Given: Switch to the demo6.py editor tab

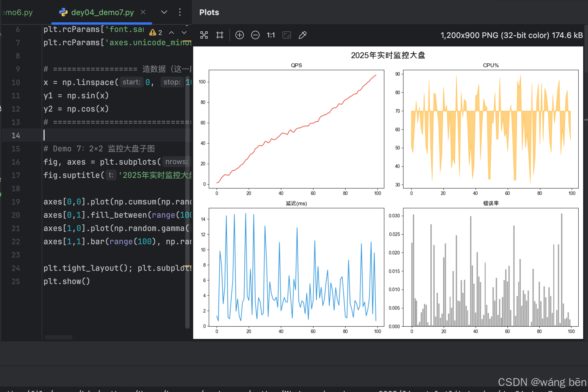Looking at the screenshot, I should 18,12.
